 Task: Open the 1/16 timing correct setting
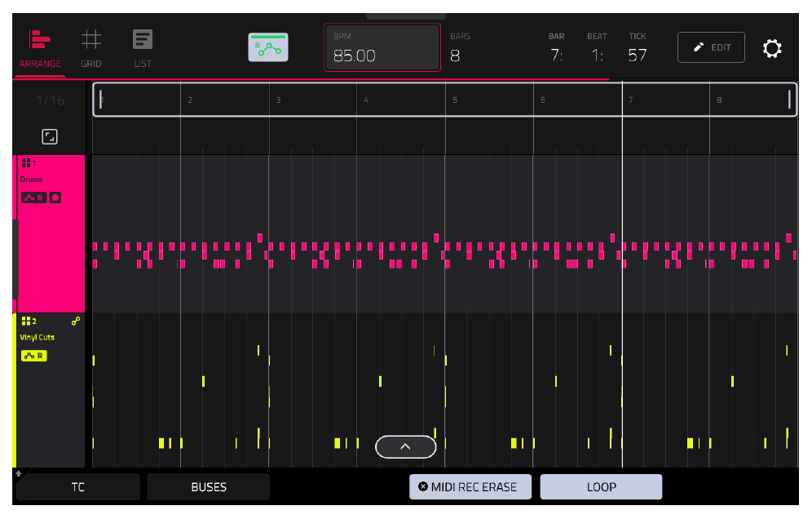51,100
